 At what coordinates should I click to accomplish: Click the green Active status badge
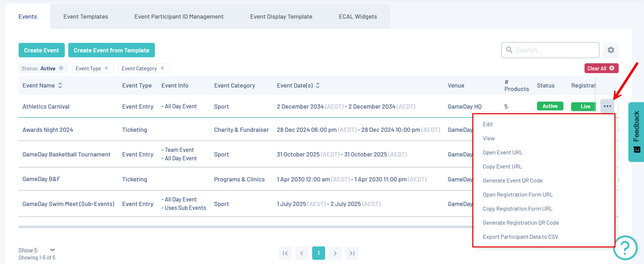[x=550, y=106]
